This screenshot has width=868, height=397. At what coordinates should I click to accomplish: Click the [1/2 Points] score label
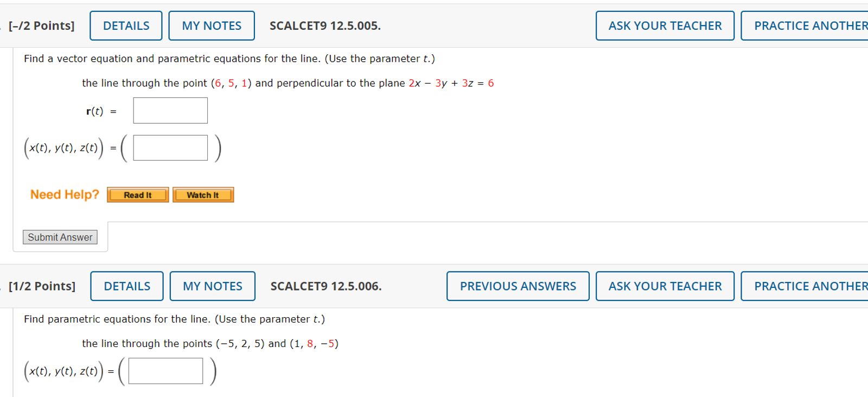[42, 286]
